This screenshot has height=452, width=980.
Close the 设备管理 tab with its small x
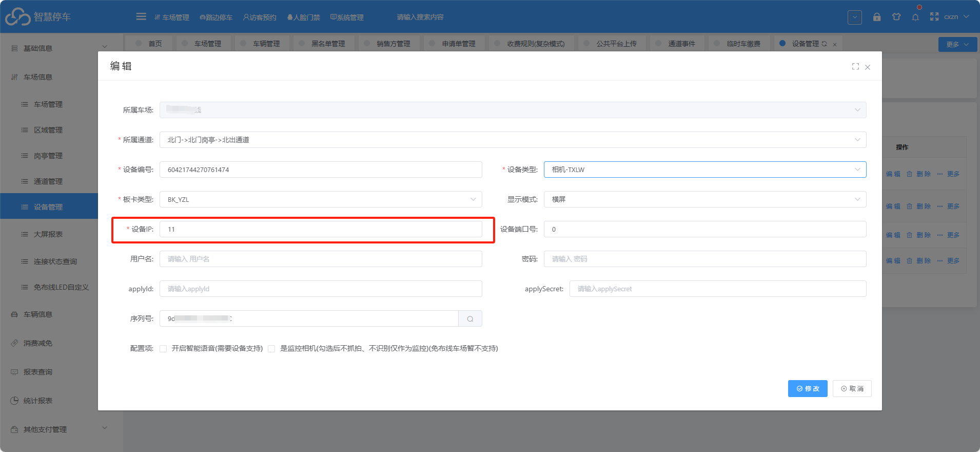[835, 45]
